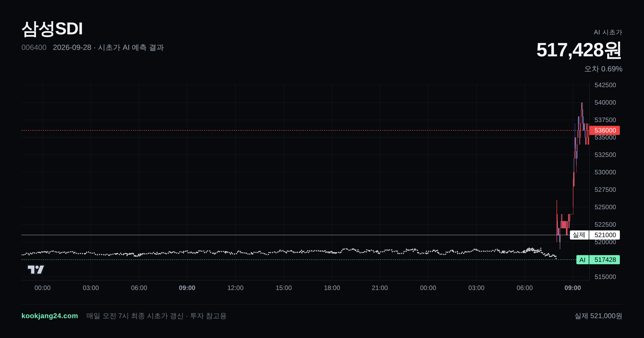This screenshot has height=338, width=644.
Task: Click the 삼성SDI title heading
Action: point(52,29)
